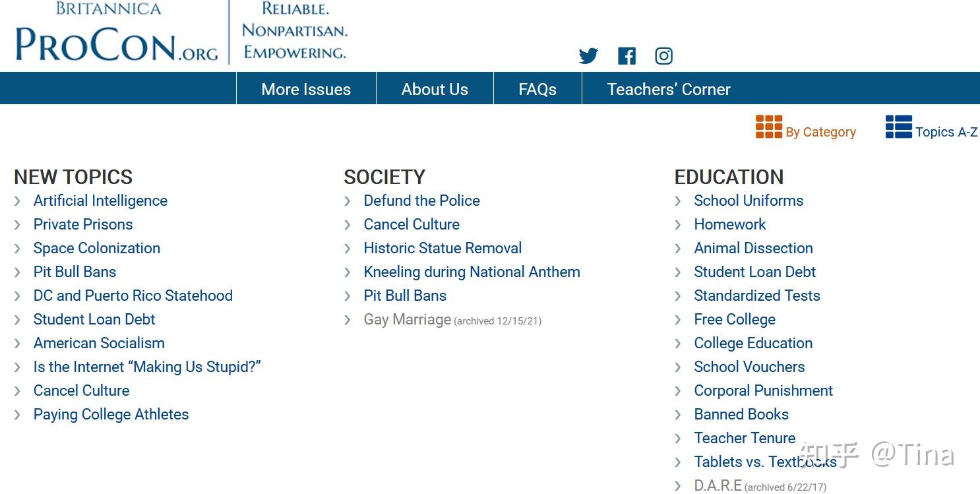Open the Space Colonization topic link
The height and width of the screenshot is (494, 980).
(x=97, y=248)
